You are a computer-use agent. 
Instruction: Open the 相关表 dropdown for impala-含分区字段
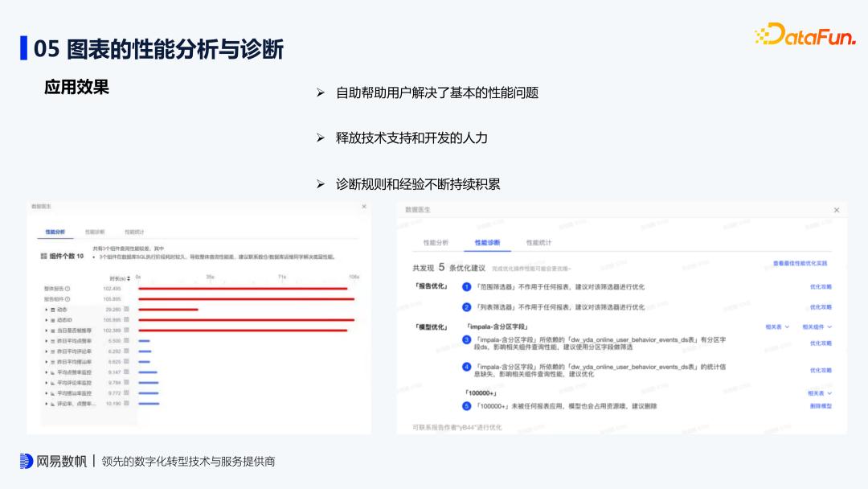(x=775, y=327)
